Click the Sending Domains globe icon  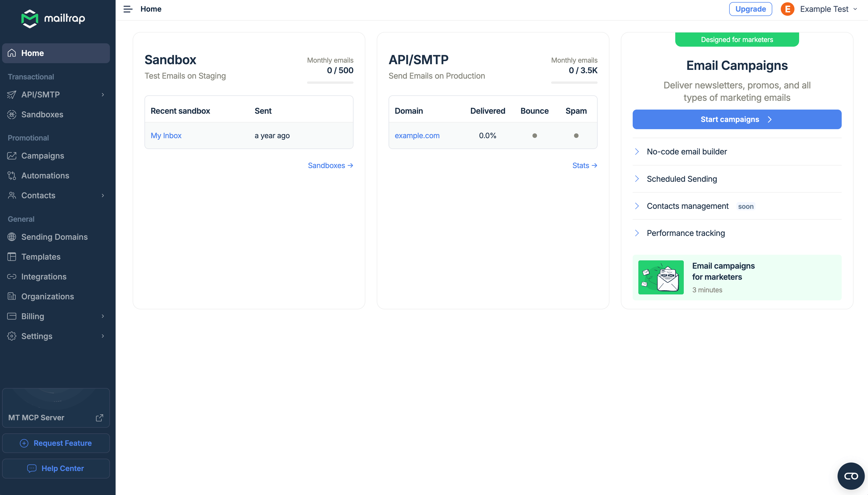tap(12, 237)
